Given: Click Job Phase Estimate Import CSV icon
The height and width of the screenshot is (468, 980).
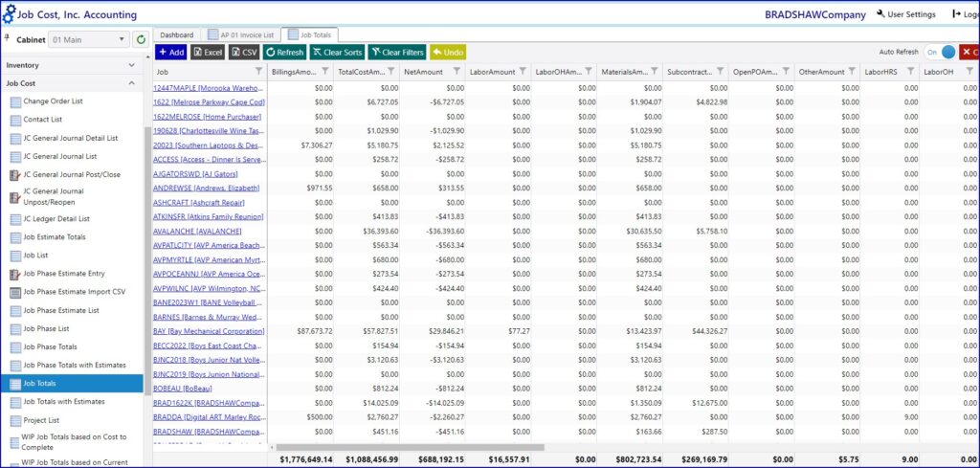Looking at the screenshot, I should click(15, 293).
